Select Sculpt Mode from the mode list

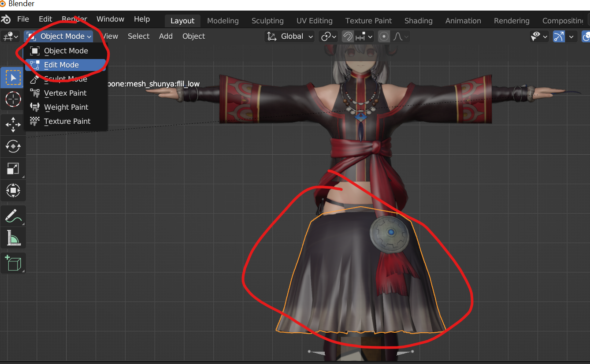65,79
